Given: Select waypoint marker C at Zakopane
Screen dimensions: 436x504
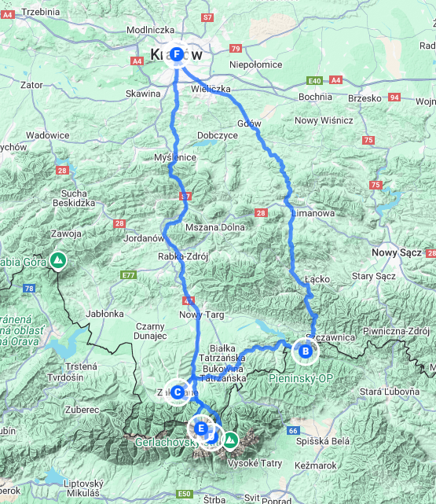Looking at the screenshot, I should (178, 392).
